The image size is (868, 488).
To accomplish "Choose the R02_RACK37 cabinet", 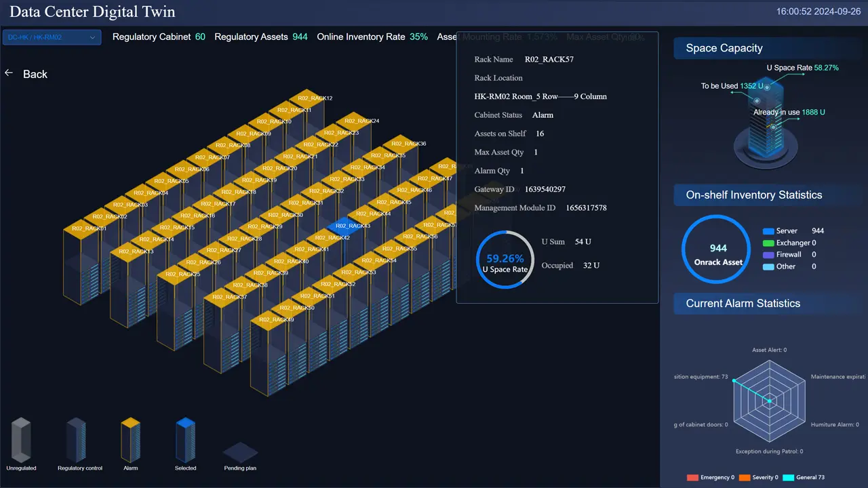I will 230,297.
